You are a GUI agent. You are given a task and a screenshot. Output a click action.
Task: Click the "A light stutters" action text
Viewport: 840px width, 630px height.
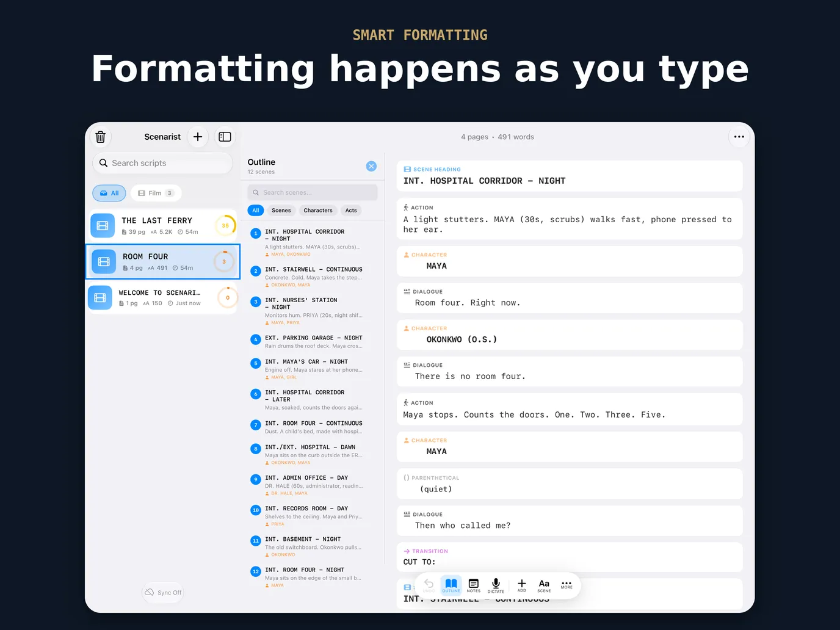tap(567, 225)
